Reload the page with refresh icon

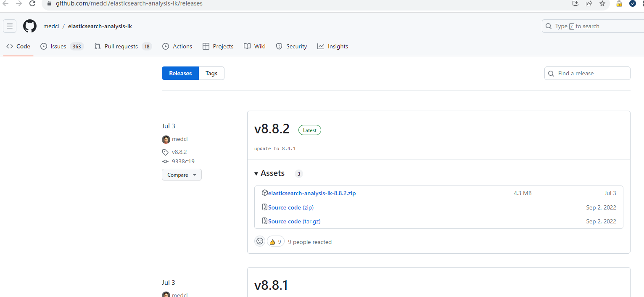coord(32,3)
